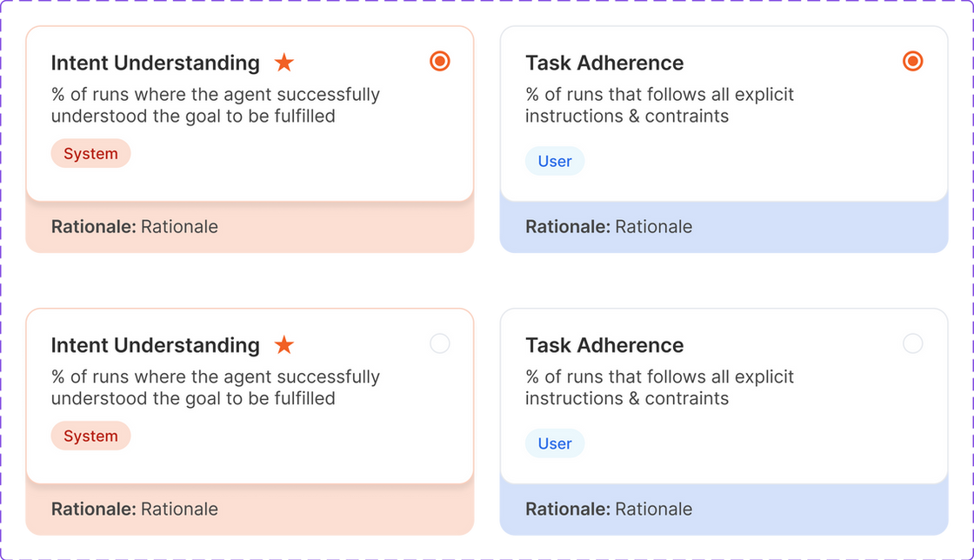Select the unchecked Task Adherence radio button
This screenshot has height=560, width=974.
912,343
